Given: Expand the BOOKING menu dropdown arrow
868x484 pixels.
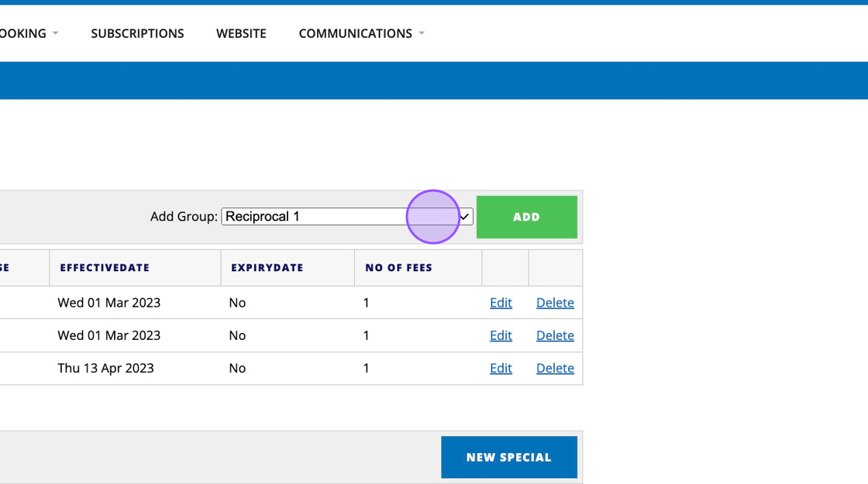Looking at the screenshot, I should 55,33.
